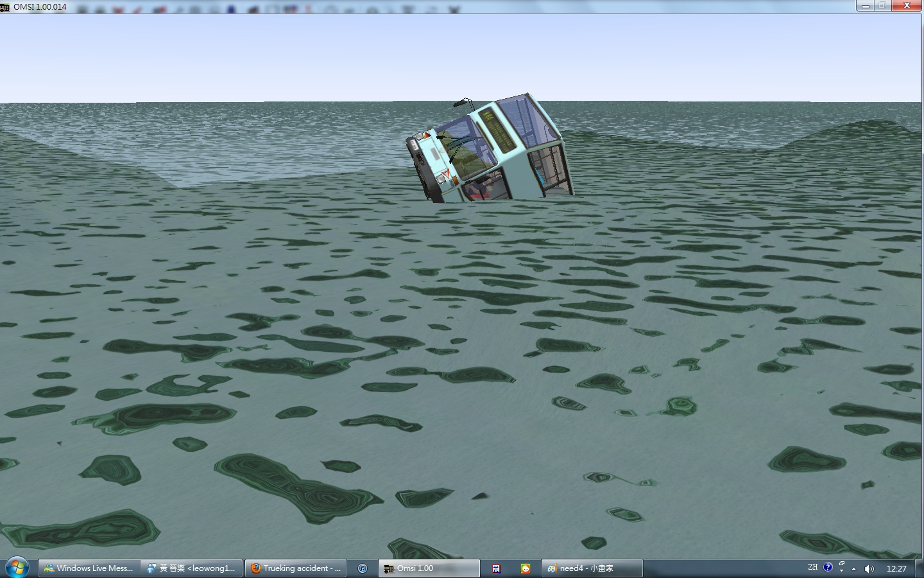
Task: Switch to Windows Live Messenger taskbar button
Action: pos(89,568)
